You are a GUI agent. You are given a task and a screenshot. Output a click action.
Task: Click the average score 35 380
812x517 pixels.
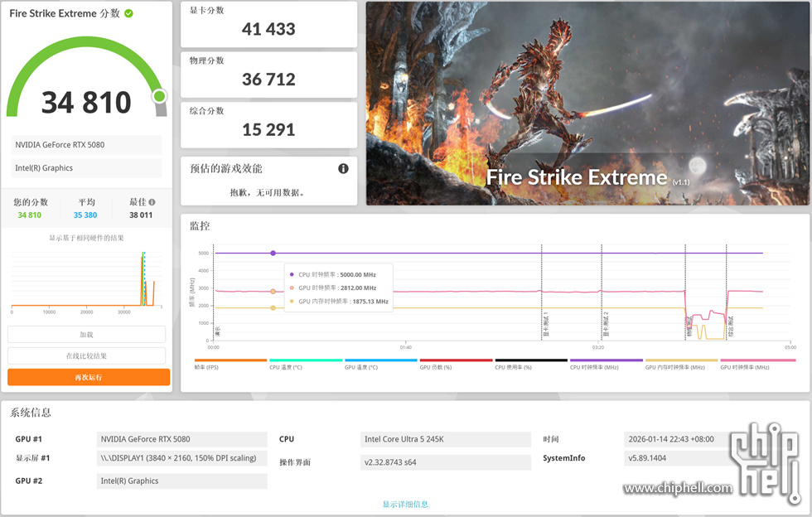[x=85, y=215]
